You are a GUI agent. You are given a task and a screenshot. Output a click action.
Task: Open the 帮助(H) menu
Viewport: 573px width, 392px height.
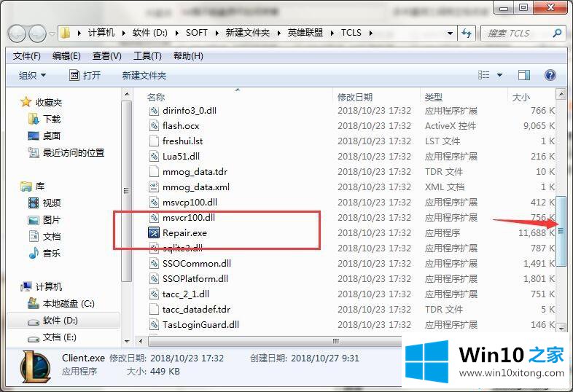[x=188, y=56]
